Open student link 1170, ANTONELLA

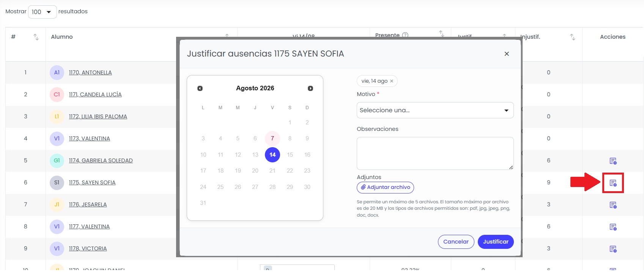pyautogui.click(x=90, y=72)
